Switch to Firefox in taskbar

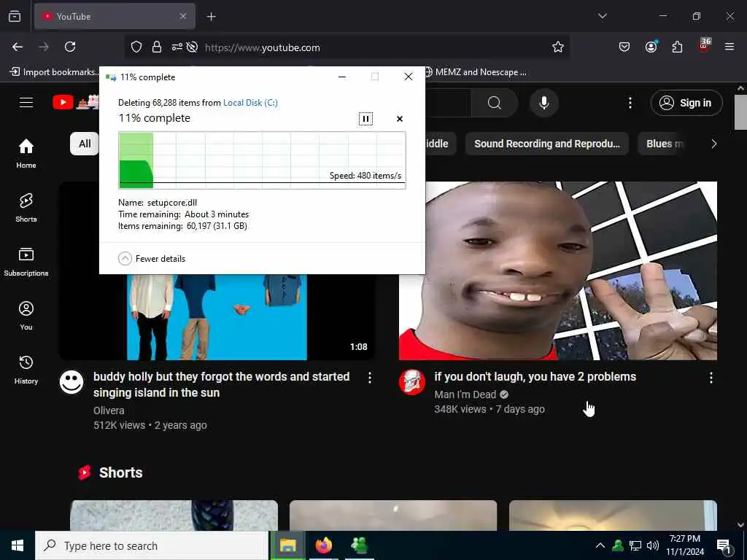point(323,545)
